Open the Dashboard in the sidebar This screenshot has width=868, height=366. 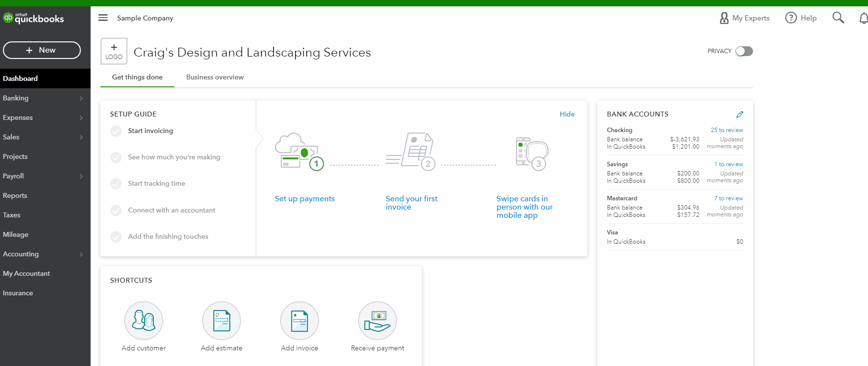point(45,78)
